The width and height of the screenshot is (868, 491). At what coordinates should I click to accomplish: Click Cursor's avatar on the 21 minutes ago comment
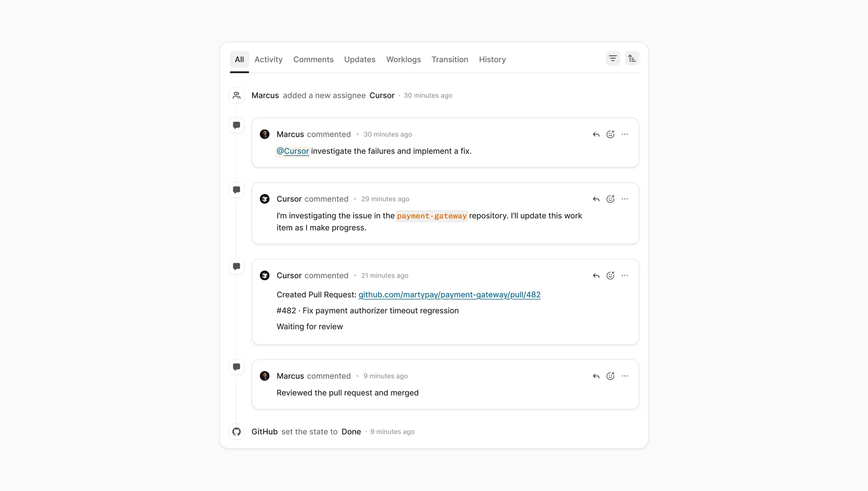pos(265,276)
